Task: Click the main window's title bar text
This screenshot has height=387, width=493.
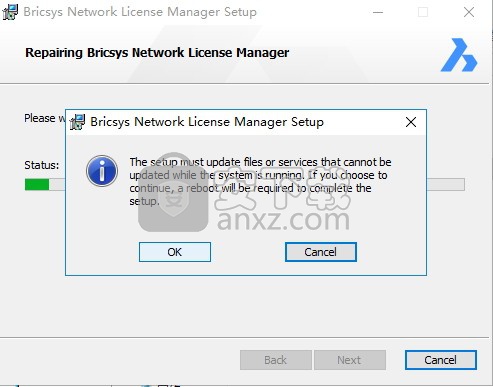Action: click(140, 12)
